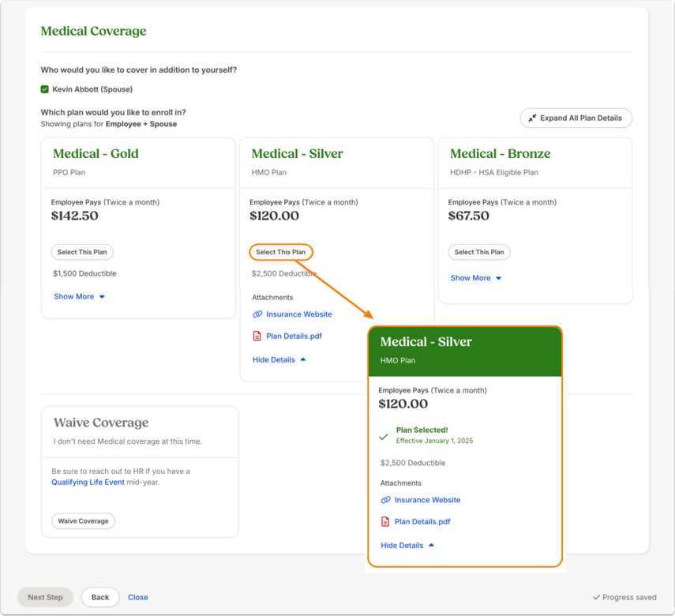Viewport: 675px width, 616px height.
Task: Click $2,500 Deductible in selected plan popup
Action: [413, 463]
